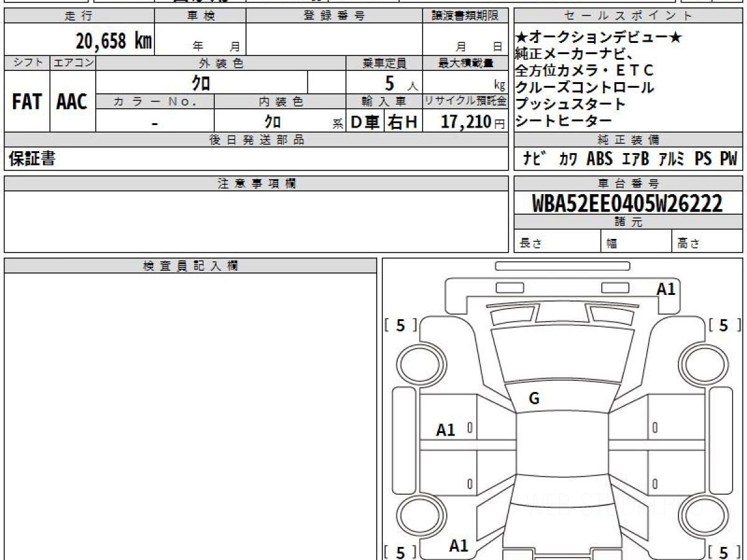Screen dimensions: 747x560
Task: Click the FAT shift type cell
Action: pos(27,102)
